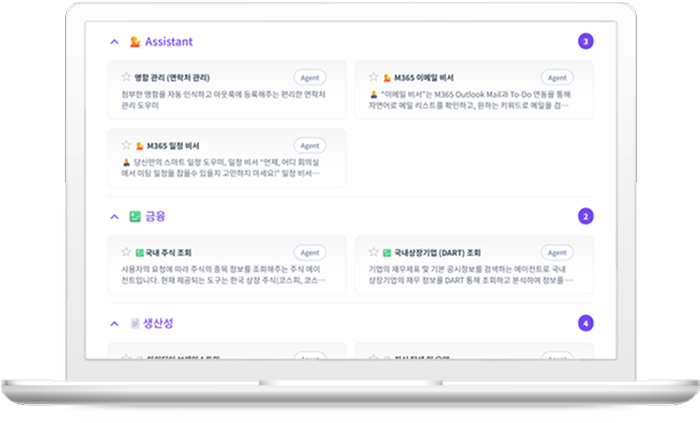Image resolution: width=700 pixels, height=423 pixels.
Task: Click the icon before M365 이메일 비서 title
Action: click(387, 78)
